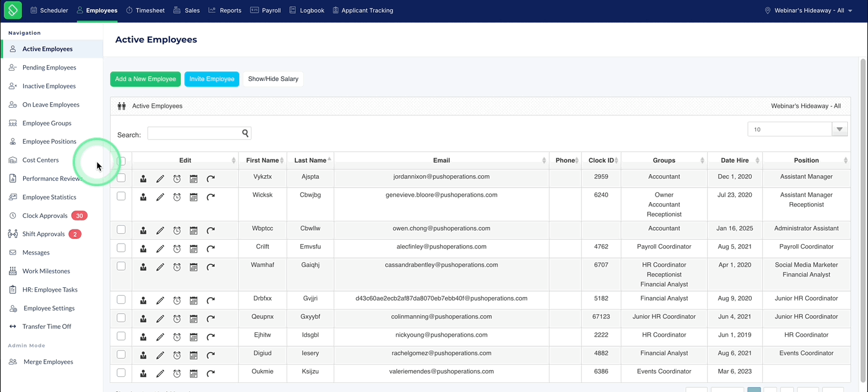Tick the checkbox for employee Vykztx

click(x=121, y=178)
